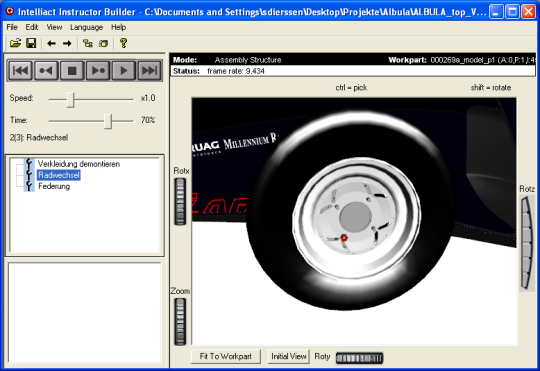540x371 pixels.
Task: Open the Help menu
Action: (x=118, y=27)
